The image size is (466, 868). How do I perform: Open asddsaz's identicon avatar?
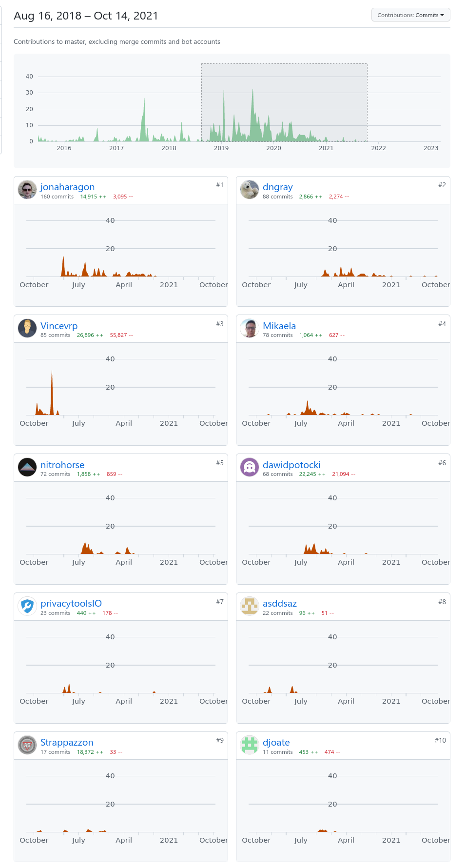[250, 606]
